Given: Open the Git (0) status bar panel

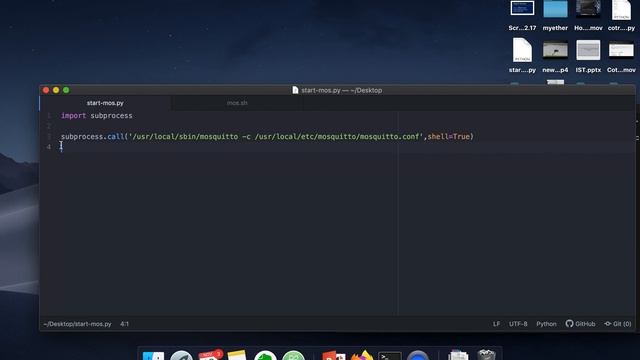Looking at the screenshot, I should [618, 324].
